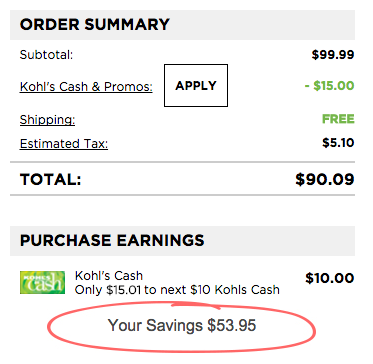Click the Purchase Earnings header

pos(182,241)
